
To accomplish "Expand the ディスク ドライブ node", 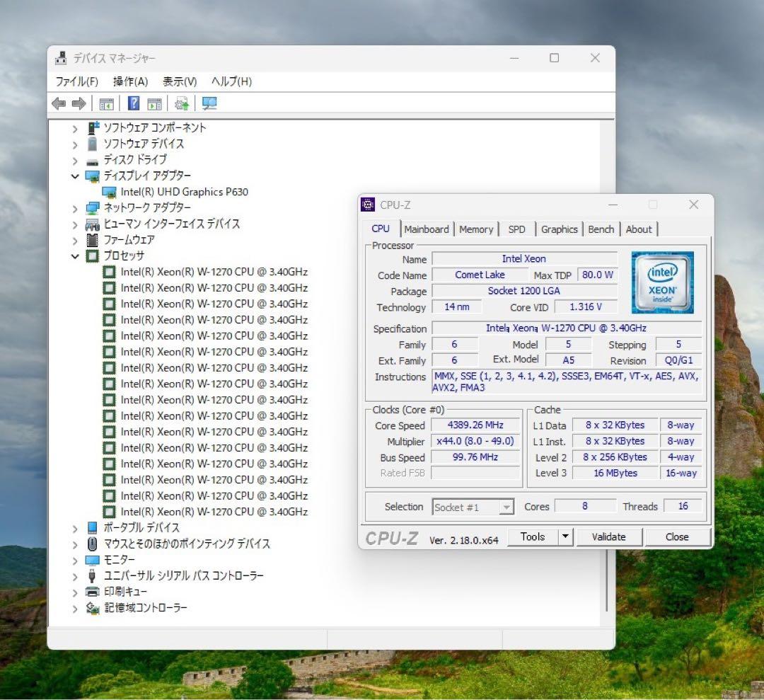I will 74,161.
